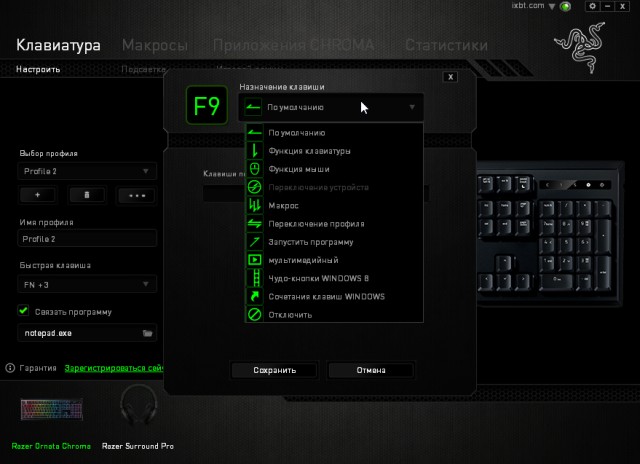The width and height of the screenshot is (640, 464).
Task: Click the multimedia play icon
Action: [254, 260]
